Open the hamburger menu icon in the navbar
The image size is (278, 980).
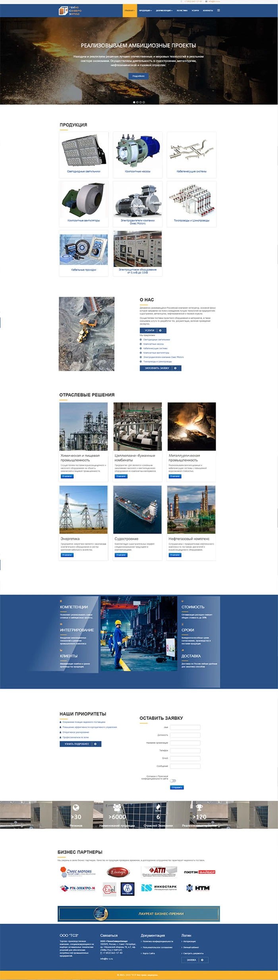pos(218,11)
